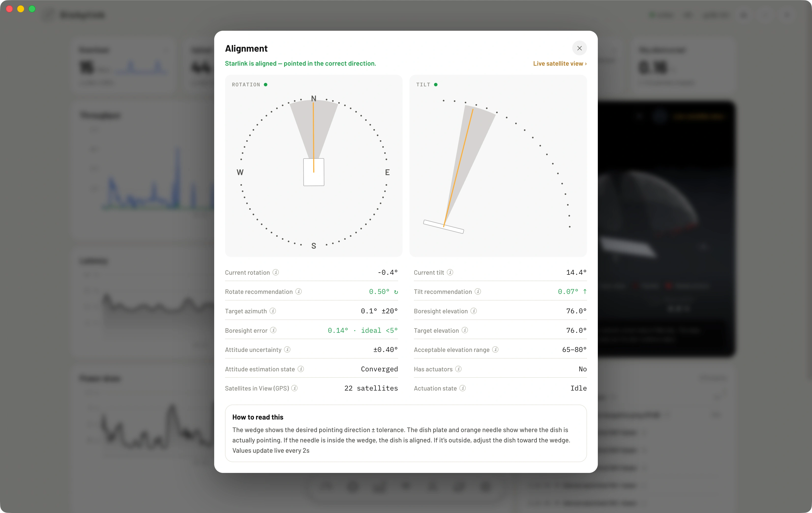Image resolution: width=812 pixels, height=513 pixels.
Task: Click the green macOS fullscreen button
Action: tap(32, 9)
